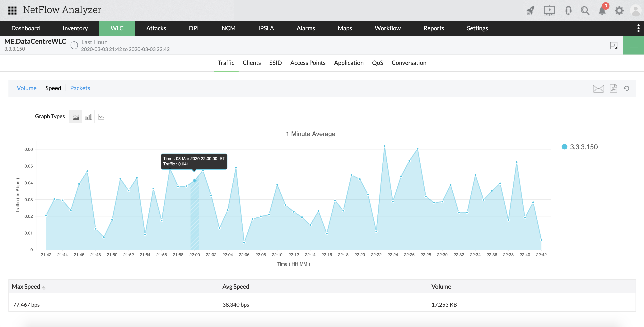
Task: Select the scatter plot graph type
Action: pyautogui.click(x=101, y=117)
